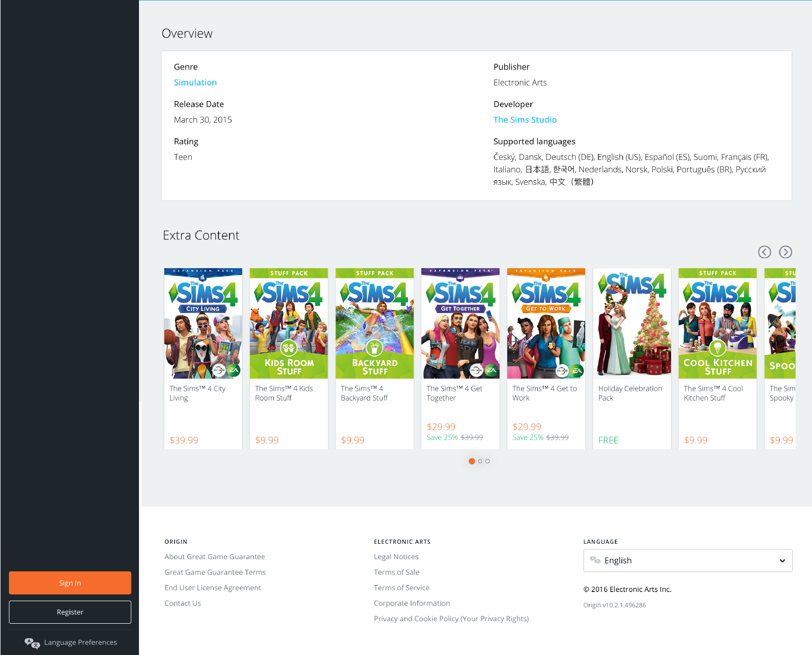812x655 pixels.
Task: Click the next carousel arrow icon
Action: (x=785, y=252)
